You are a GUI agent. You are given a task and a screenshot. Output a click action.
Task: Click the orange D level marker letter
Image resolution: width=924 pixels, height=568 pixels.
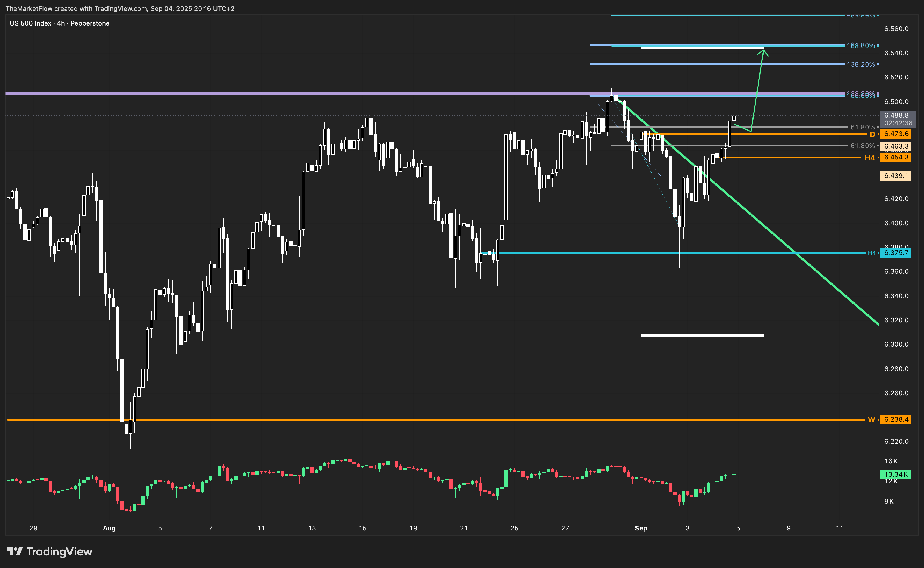pos(872,134)
